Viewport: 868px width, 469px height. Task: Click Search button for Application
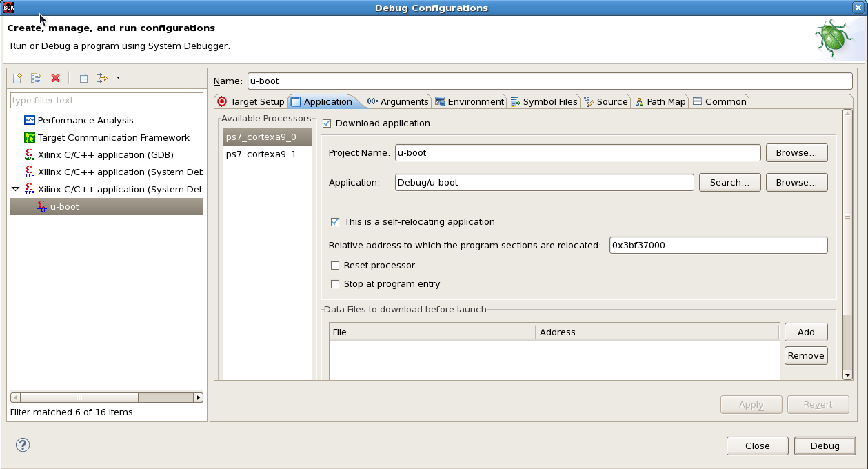729,182
